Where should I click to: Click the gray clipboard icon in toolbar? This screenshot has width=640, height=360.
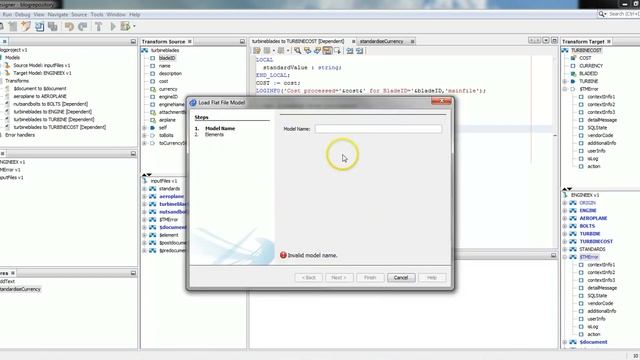13,27
